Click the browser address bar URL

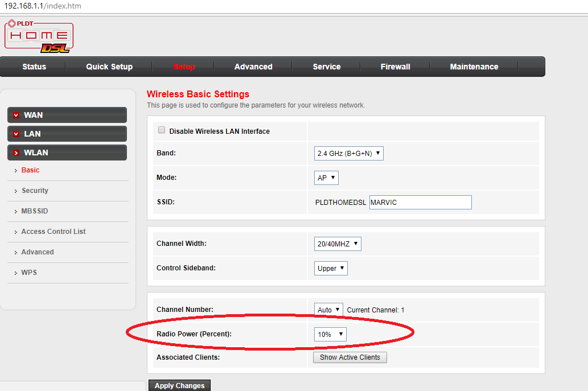point(43,6)
